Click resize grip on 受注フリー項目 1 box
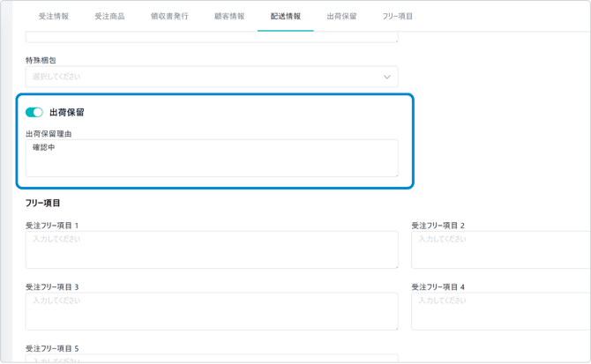591x364 pixels. [x=395, y=266]
